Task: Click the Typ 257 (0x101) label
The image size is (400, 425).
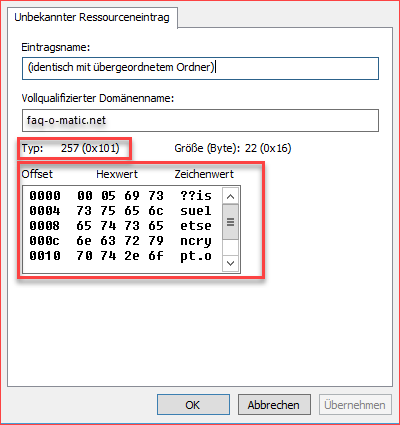Action: [x=70, y=148]
